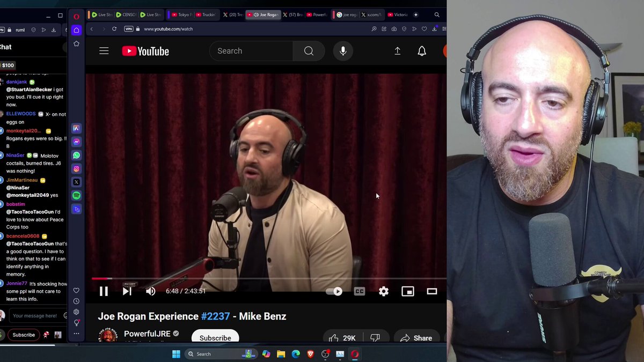
Task: Open the #2237 hashtag link
Action: click(215, 316)
